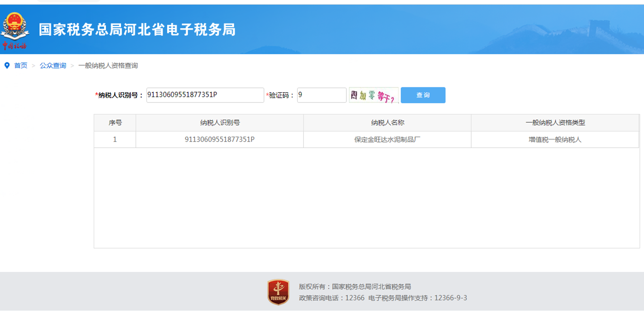Click the 版权所有 footer text line
Viewport: 644px width, 312px height.
(x=354, y=286)
